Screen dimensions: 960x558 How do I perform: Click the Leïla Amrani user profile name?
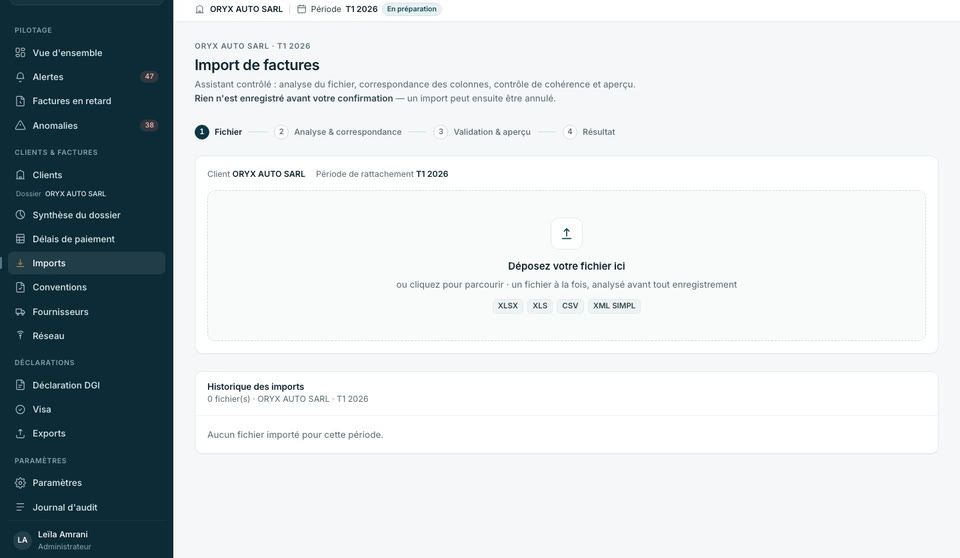pyautogui.click(x=62, y=534)
